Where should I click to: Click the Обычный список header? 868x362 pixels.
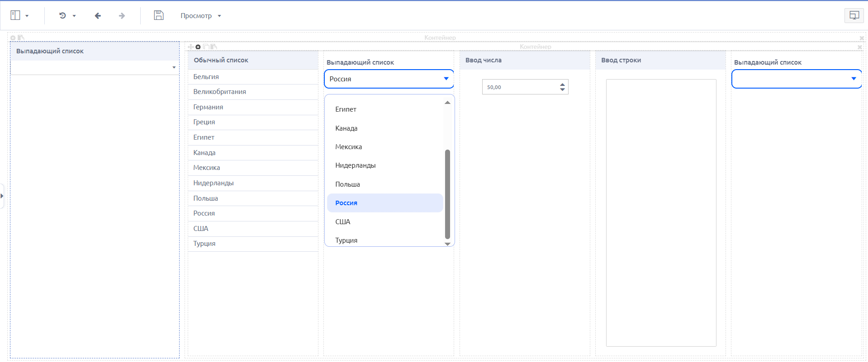pos(253,60)
